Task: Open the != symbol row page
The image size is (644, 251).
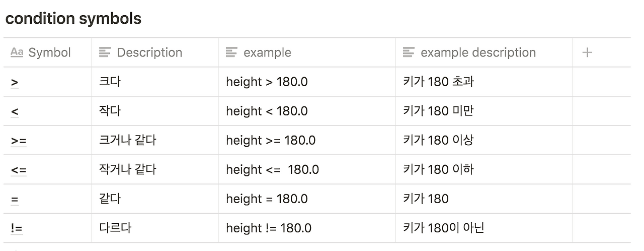Action: click(x=17, y=228)
